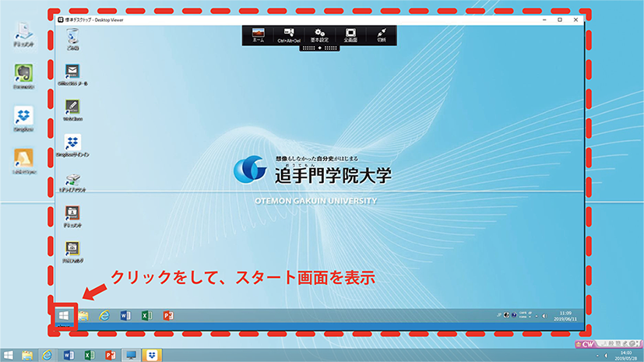This screenshot has width=644, height=362.
Task: Open the Dropbox sign-in shortcut on remote desktop
Action: pos(72,143)
